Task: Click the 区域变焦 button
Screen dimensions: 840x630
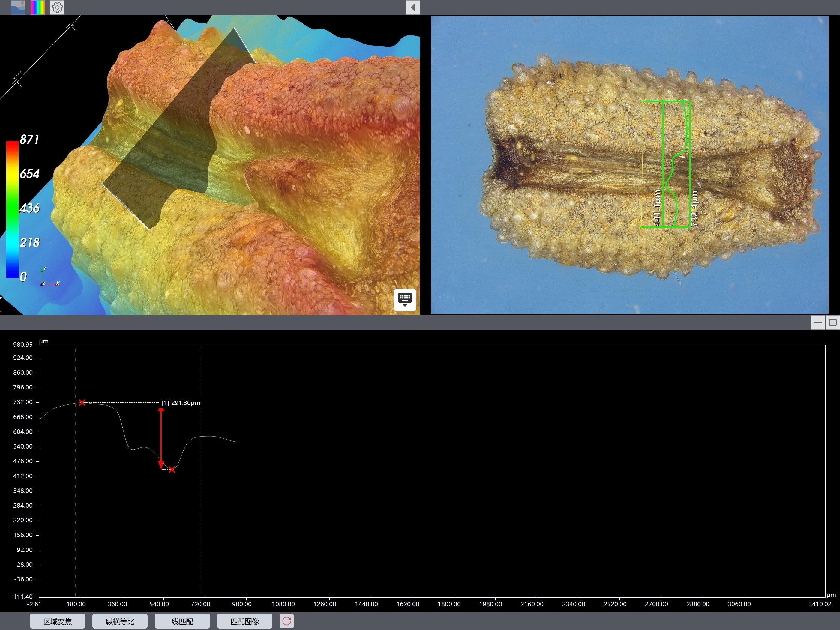Action: click(x=57, y=621)
